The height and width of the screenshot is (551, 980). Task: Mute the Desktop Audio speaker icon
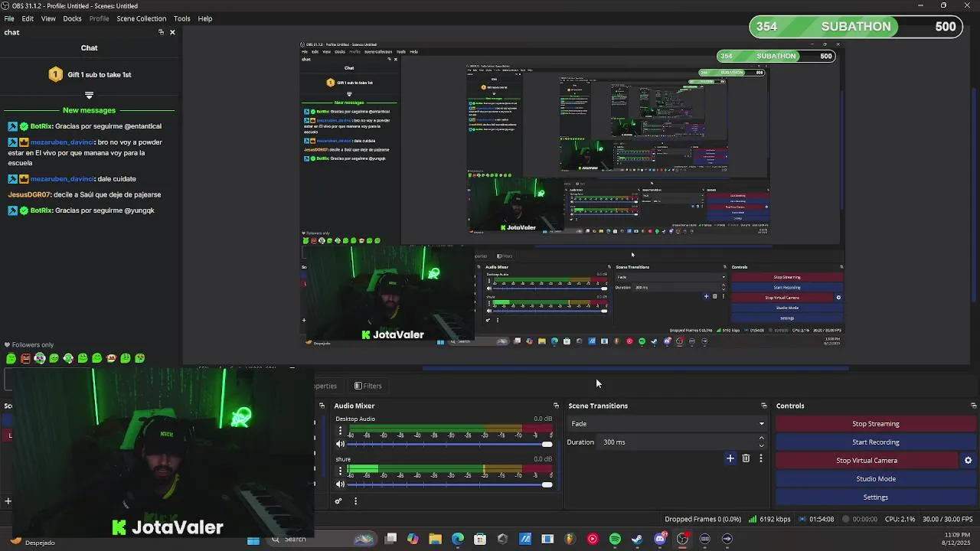(340, 444)
